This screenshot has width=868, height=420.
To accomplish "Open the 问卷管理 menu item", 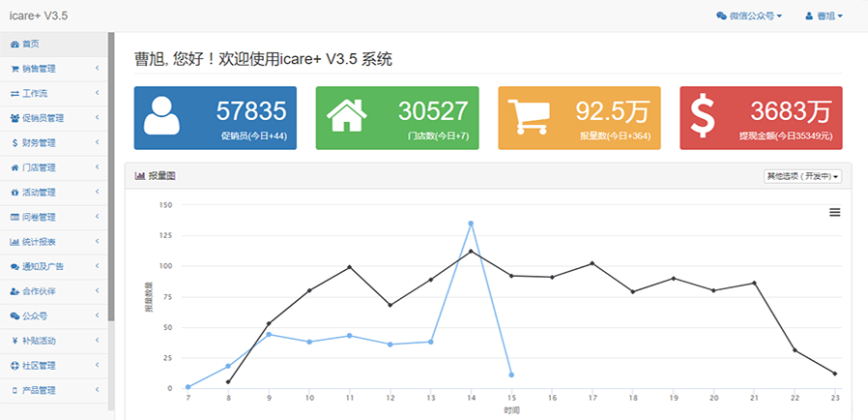I will click(x=54, y=217).
